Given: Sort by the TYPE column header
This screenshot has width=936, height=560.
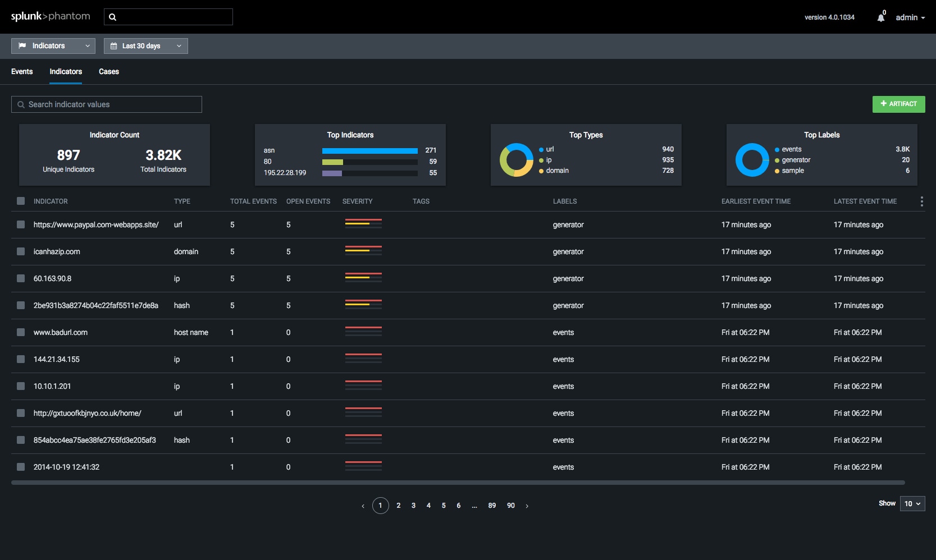Looking at the screenshot, I should tap(182, 201).
